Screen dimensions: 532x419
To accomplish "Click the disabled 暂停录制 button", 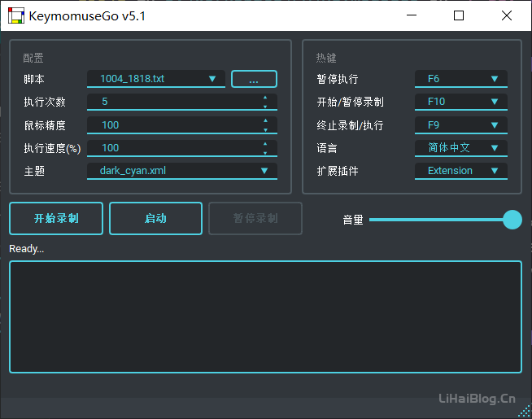I will 255,219.
